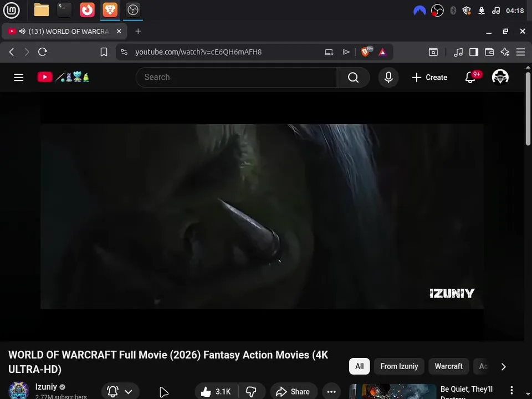This screenshot has width=532, height=399.
Task: Click the video player to toggle playback
Action: (262, 216)
